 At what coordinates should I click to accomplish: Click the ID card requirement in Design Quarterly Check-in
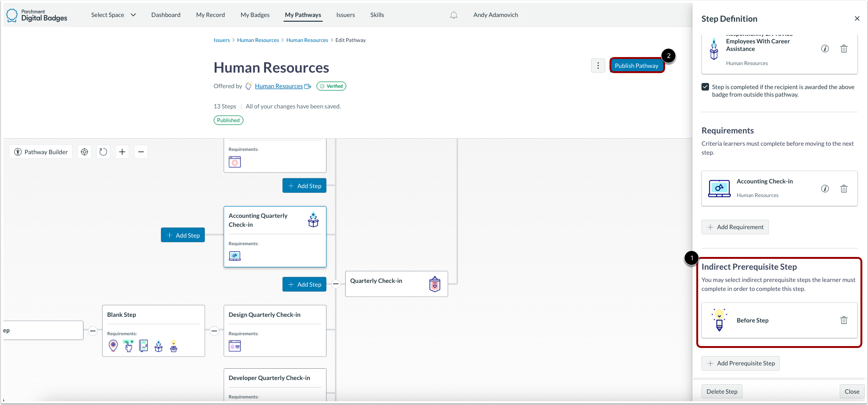(235, 346)
